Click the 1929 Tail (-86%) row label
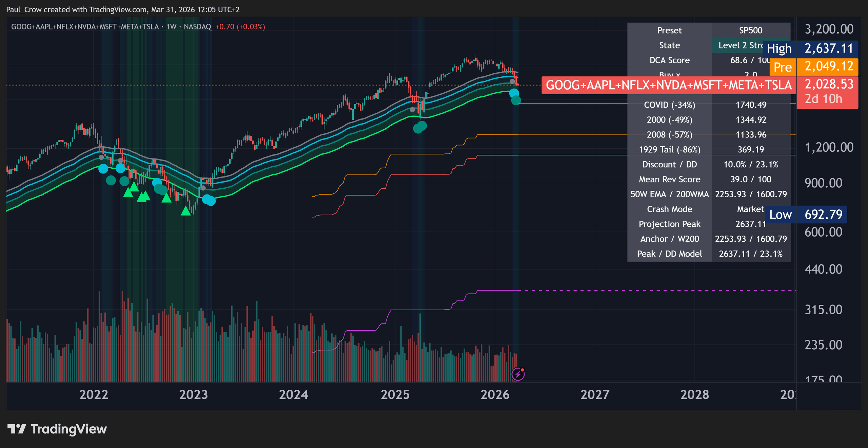 [669, 150]
